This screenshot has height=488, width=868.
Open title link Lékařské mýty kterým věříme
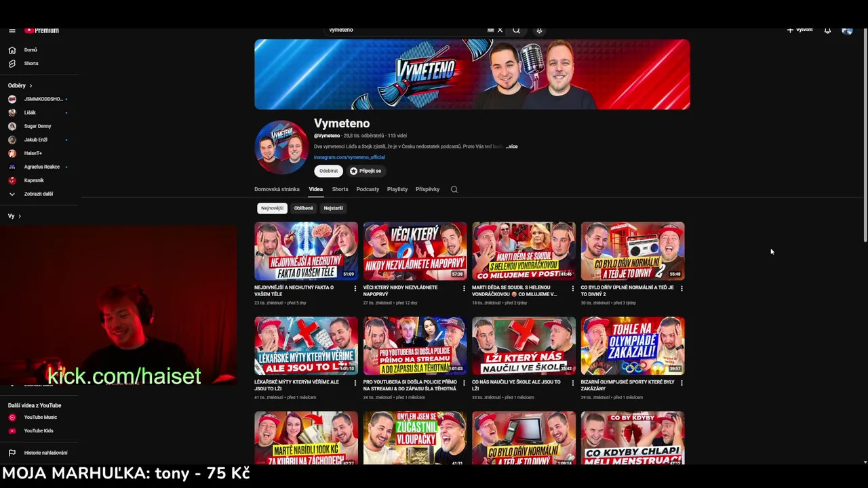click(x=296, y=385)
